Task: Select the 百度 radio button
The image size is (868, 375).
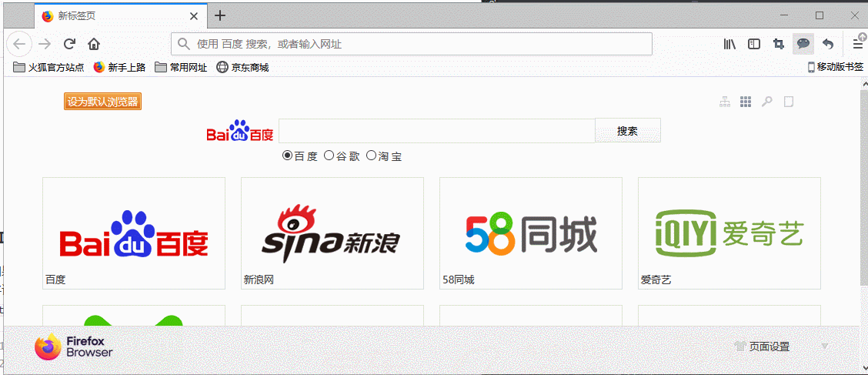Action: (x=287, y=156)
